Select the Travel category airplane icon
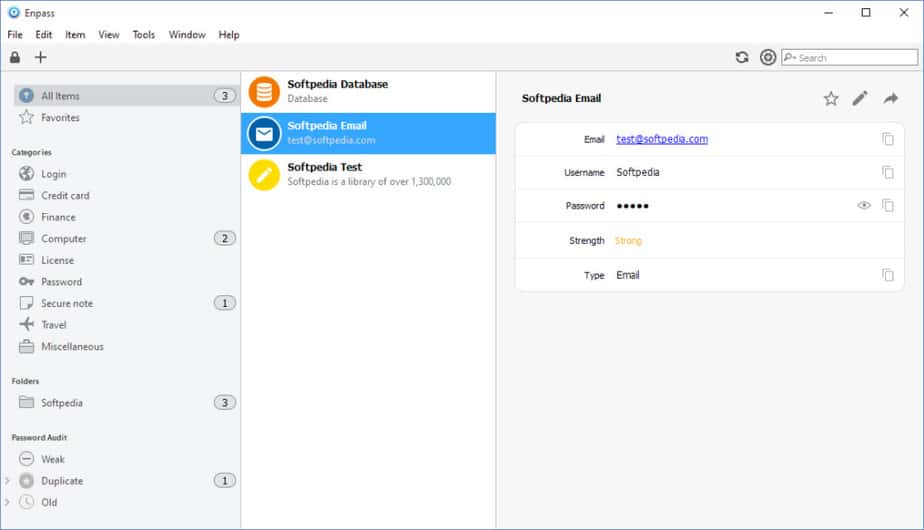 (x=27, y=324)
